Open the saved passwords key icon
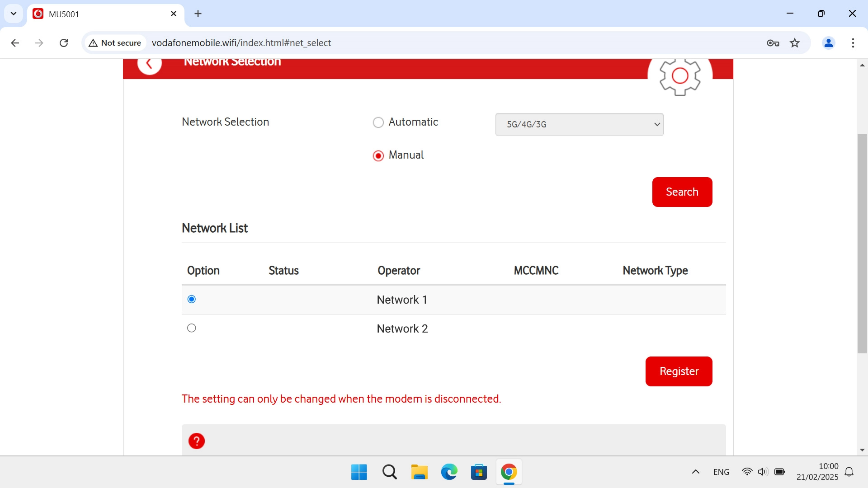Viewport: 868px width, 488px height. pyautogui.click(x=773, y=42)
